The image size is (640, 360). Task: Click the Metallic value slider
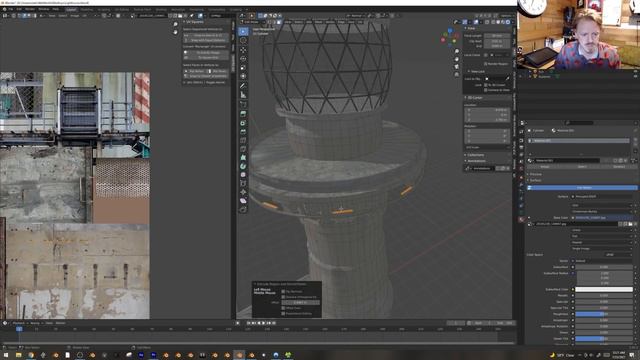click(x=604, y=296)
